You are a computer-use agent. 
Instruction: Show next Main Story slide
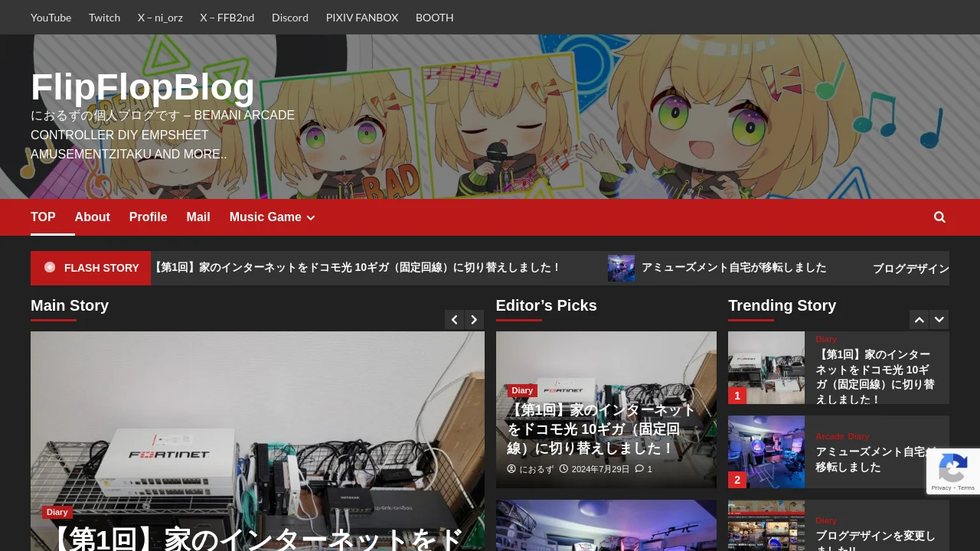[475, 320]
